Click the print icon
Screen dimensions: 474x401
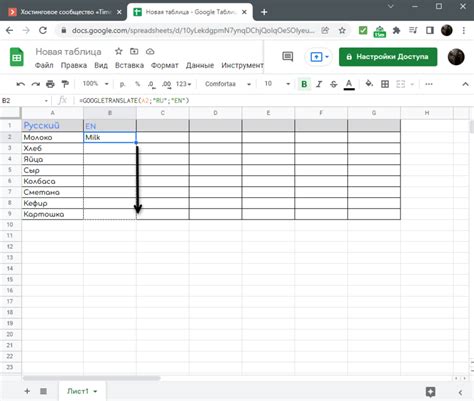pyautogui.click(x=50, y=84)
